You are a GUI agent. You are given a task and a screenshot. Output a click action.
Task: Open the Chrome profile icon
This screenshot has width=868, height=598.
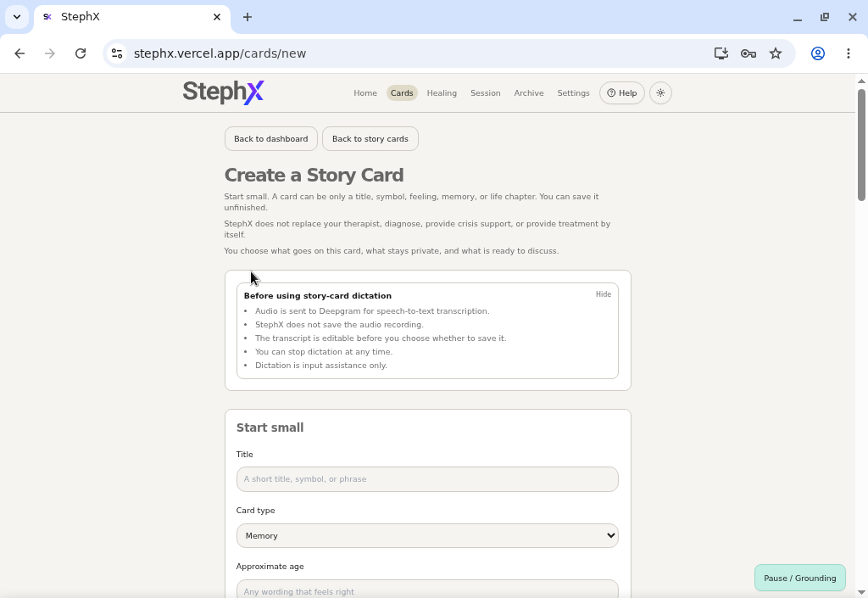(x=818, y=53)
